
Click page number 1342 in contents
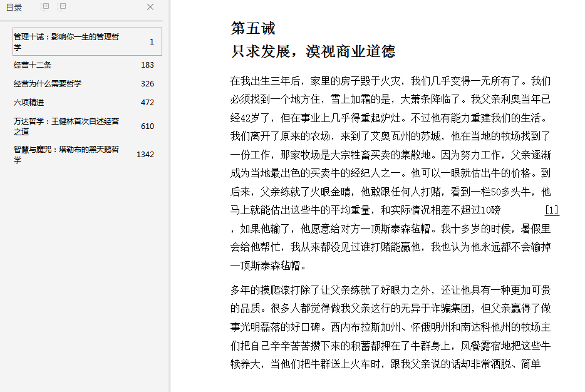pos(145,155)
